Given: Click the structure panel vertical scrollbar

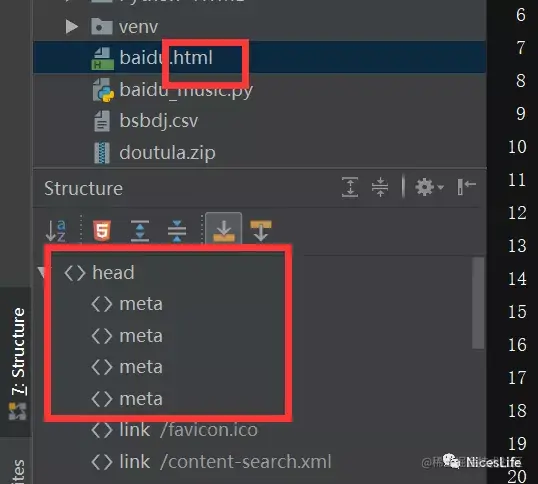Looking at the screenshot, I should [478, 303].
